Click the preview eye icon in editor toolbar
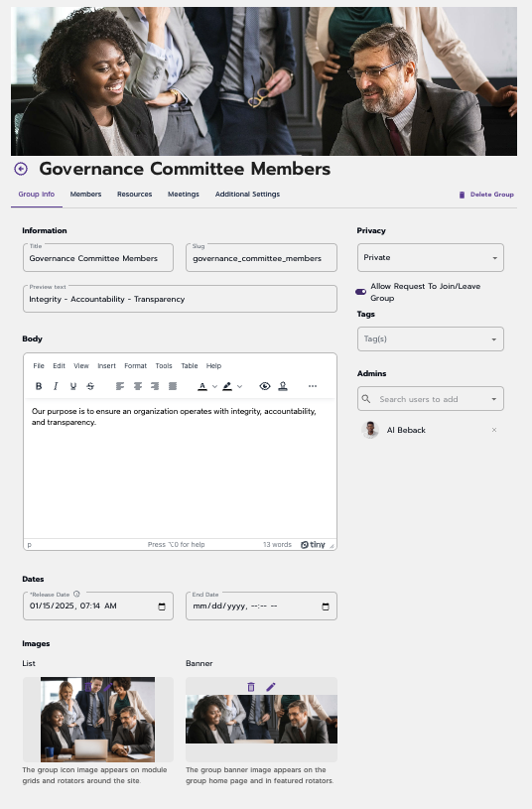The image size is (532, 809). point(265,386)
